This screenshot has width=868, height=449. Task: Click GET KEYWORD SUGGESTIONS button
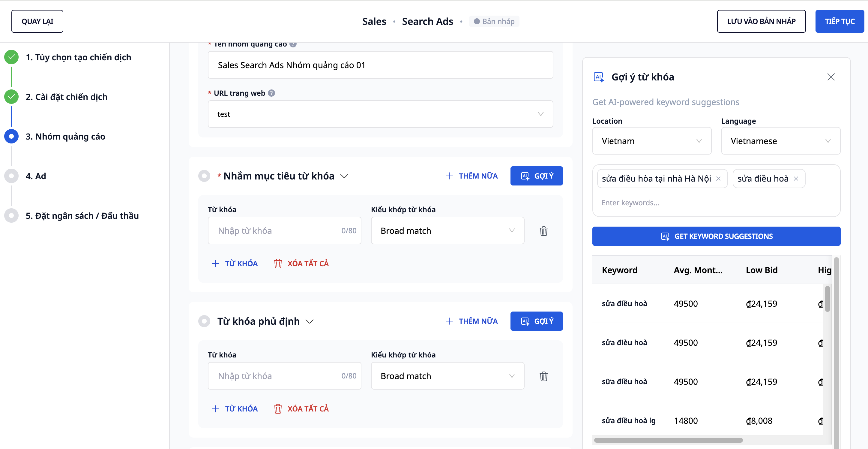716,236
